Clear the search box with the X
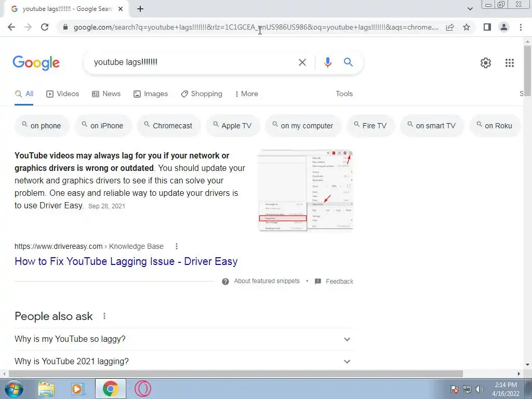532x399 pixels. (302, 62)
